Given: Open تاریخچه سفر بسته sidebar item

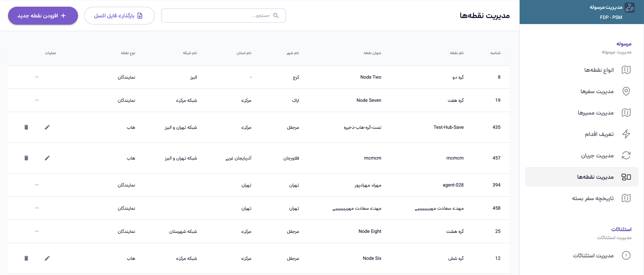Looking at the screenshot, I should pyautogui.click(x=593, y=199).
